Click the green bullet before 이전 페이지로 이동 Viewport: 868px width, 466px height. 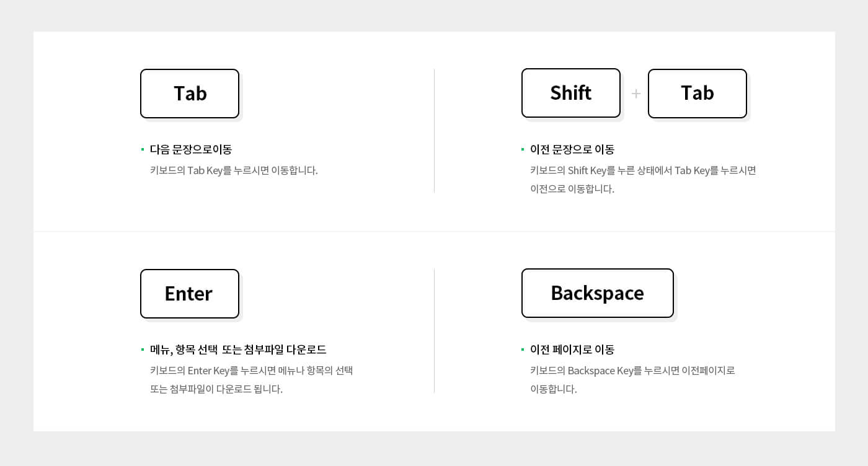(x=523, y=349)
